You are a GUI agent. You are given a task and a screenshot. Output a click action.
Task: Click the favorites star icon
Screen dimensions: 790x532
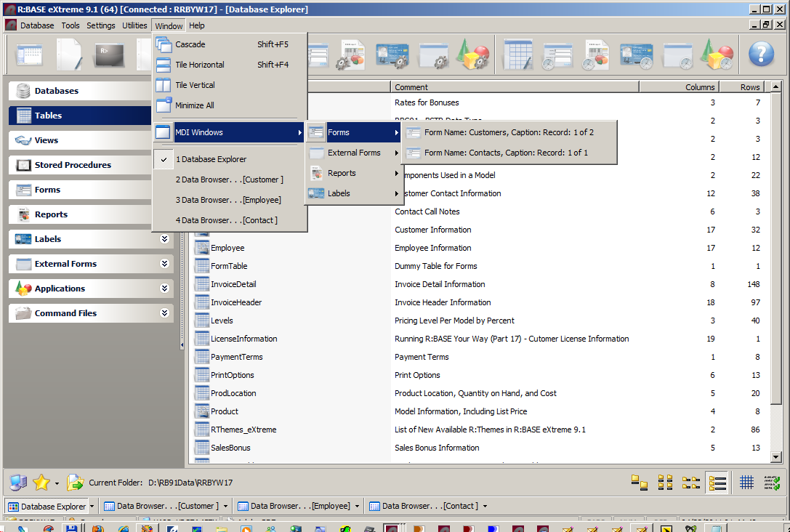coord(41,482)
